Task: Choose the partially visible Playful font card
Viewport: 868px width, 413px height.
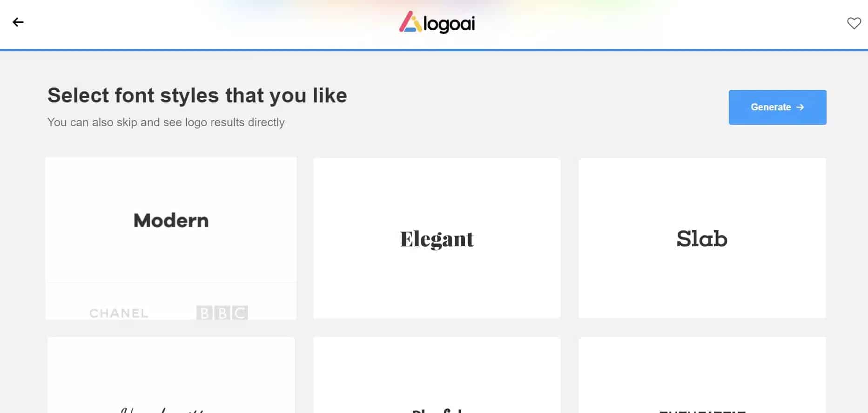Action: [x=437, y=375]
